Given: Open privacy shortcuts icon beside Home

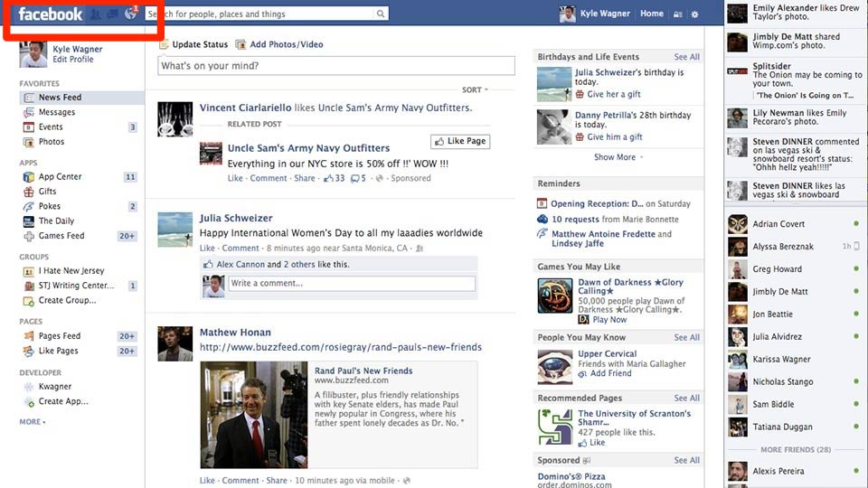Looking at the screenshot, I should 677,14.
